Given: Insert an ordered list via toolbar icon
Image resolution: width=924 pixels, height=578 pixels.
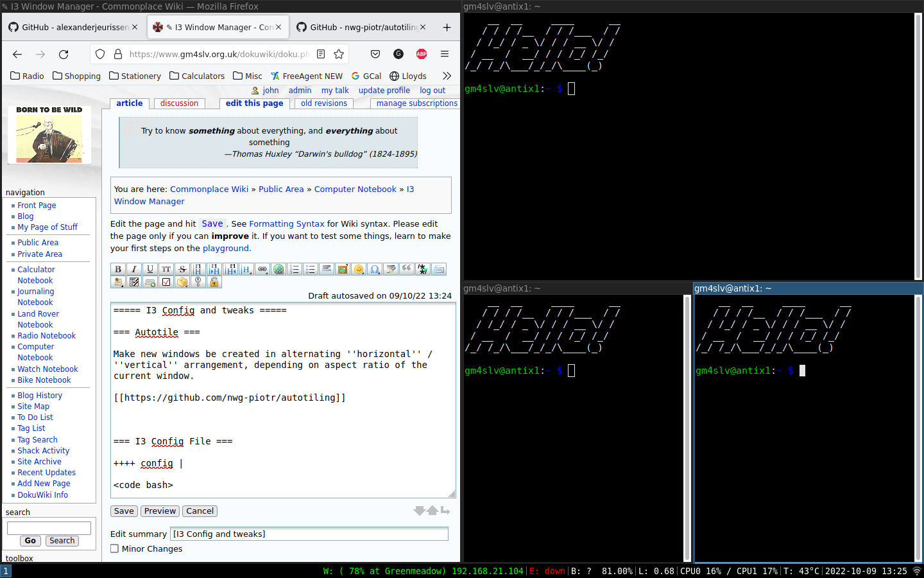Looking at the screenshot, I should 295,269.
